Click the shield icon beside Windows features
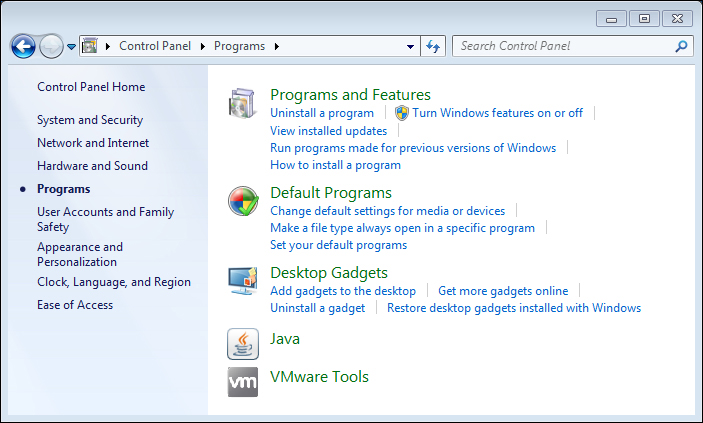Image resolution: width=703 pixels, height=423 pixels. click(402, 113)
